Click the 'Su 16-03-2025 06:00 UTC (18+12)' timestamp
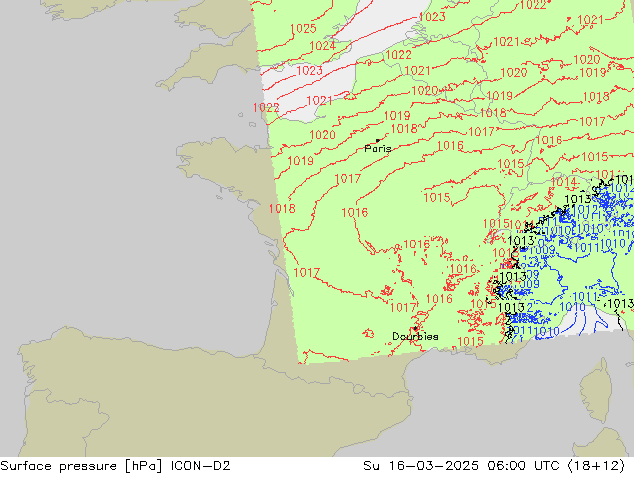 pos(494,466)
